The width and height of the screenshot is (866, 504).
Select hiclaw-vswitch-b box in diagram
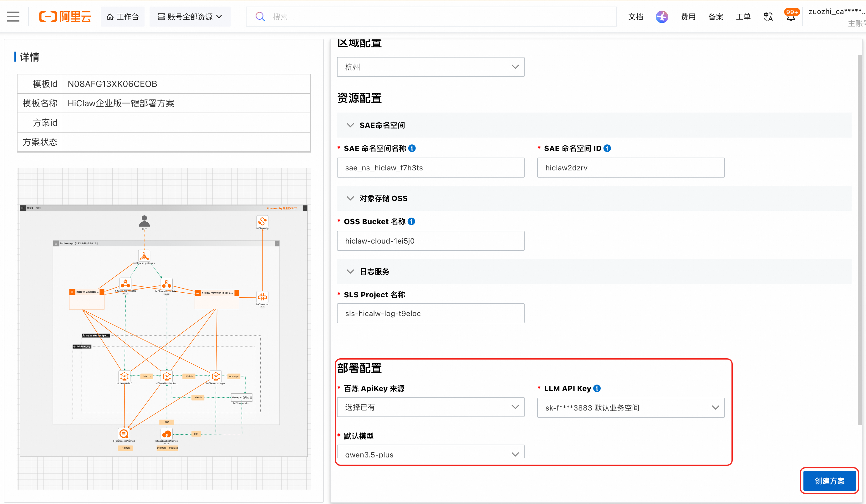pos(217,300)
